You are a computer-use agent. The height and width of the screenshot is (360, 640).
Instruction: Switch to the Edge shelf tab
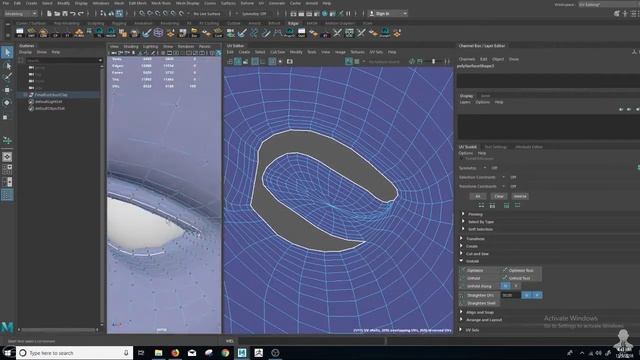pyautogui.click(x=293, y=23)
